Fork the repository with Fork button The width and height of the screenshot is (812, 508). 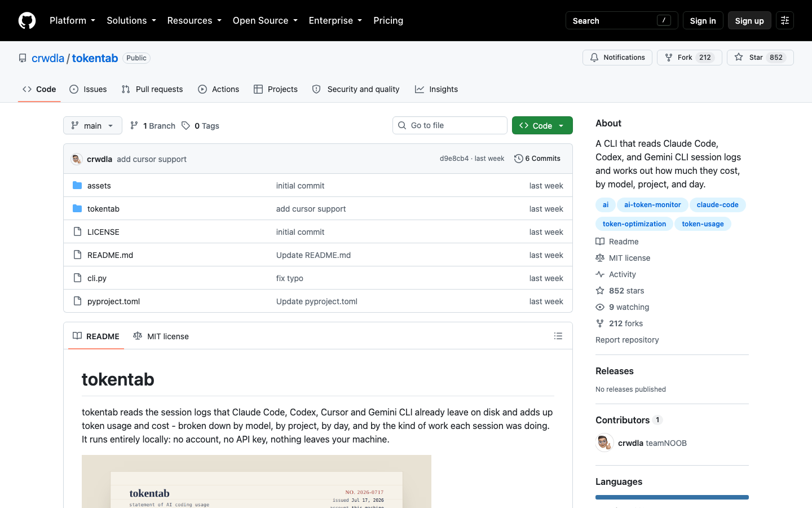tap(690, 58)
